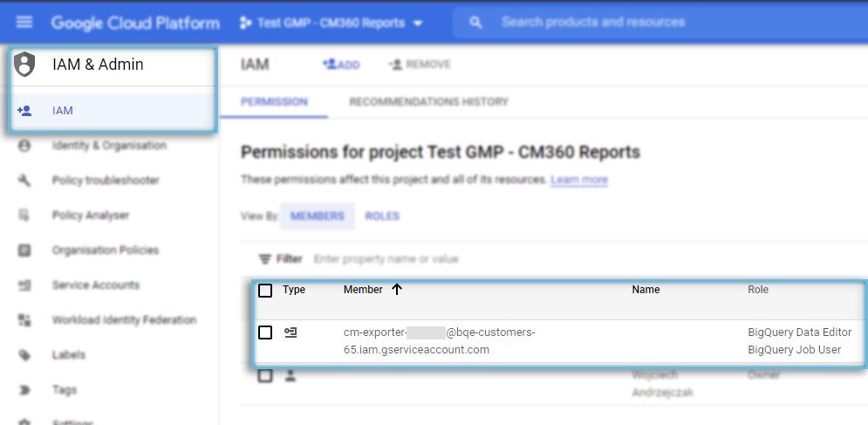
Task: Open the hamburger navigation menu
Action: pos(24,22)
